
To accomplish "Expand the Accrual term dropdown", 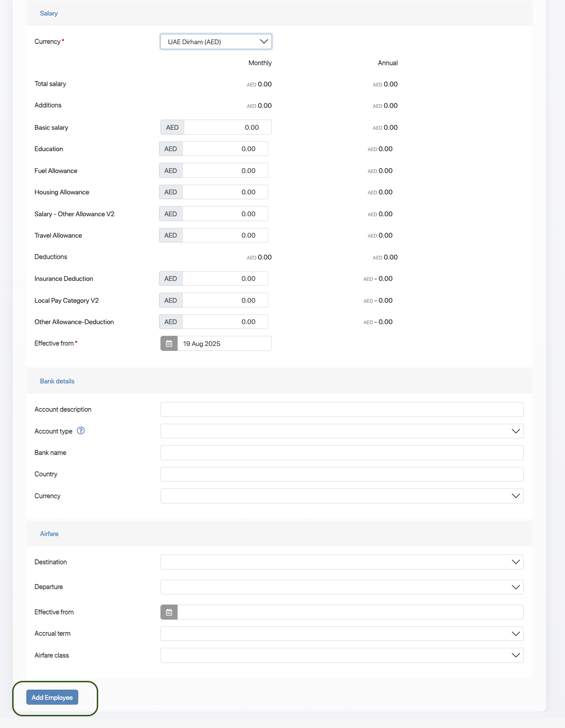I will coord(341,634).
